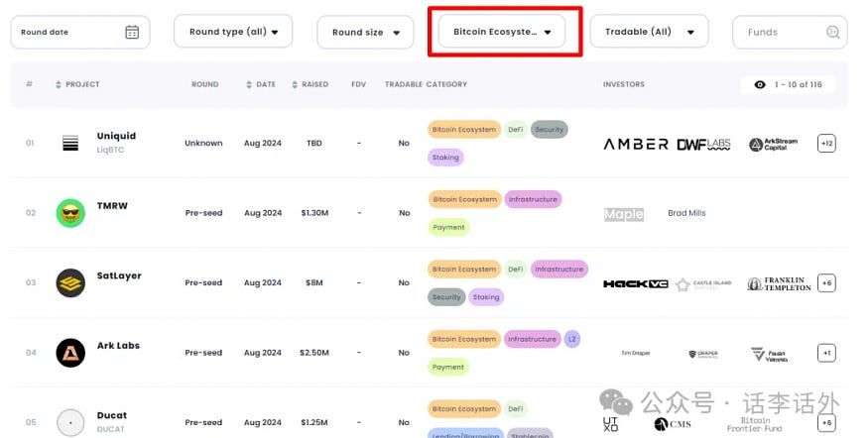Click the TMRW emoji logo
The width and height of the screenshot is (868, 438).
tap(70, 213)
